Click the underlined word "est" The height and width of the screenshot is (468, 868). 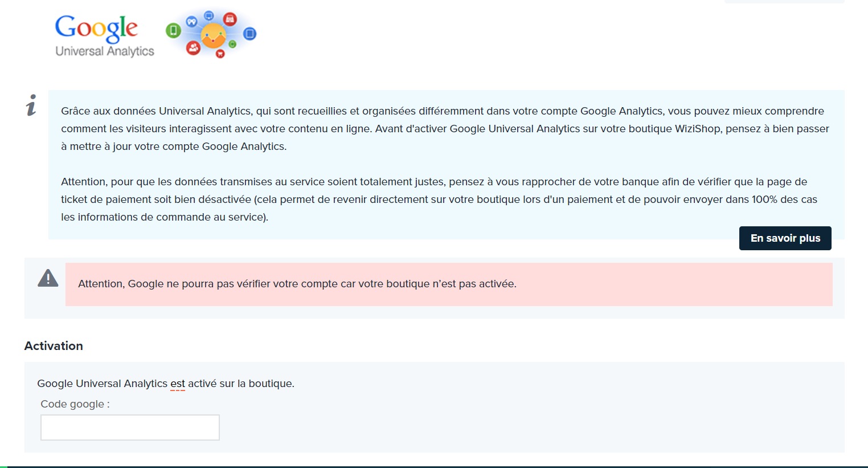178,384
